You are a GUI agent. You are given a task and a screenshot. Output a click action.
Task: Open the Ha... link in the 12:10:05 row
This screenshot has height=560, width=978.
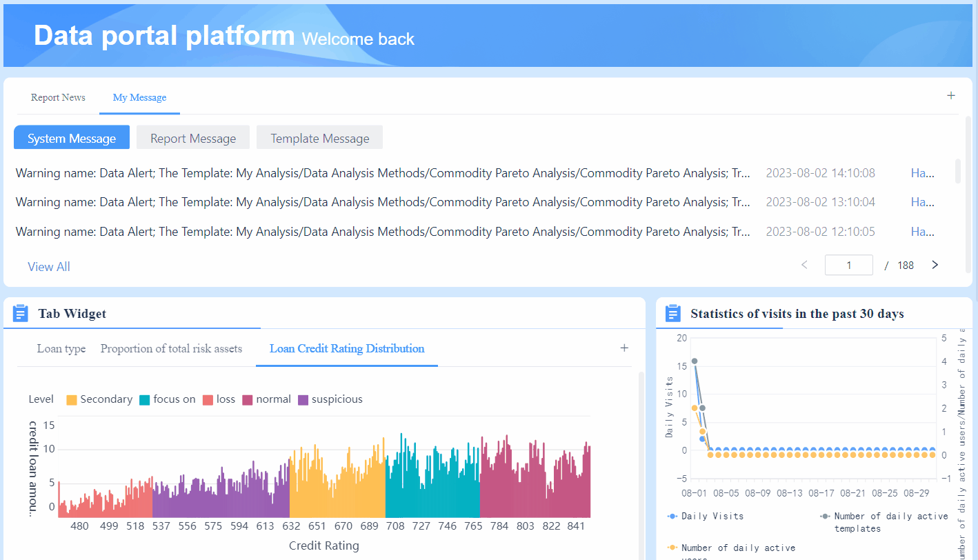tap(923, 232)
